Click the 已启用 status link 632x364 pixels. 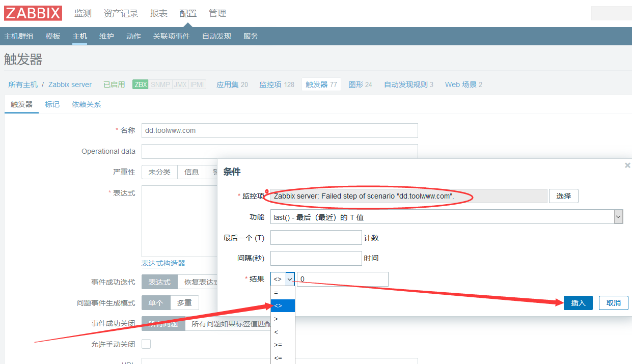[114, 85]
